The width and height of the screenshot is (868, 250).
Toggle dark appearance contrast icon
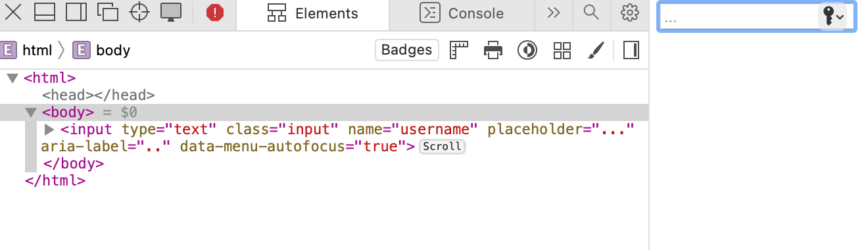coord(527,50)
